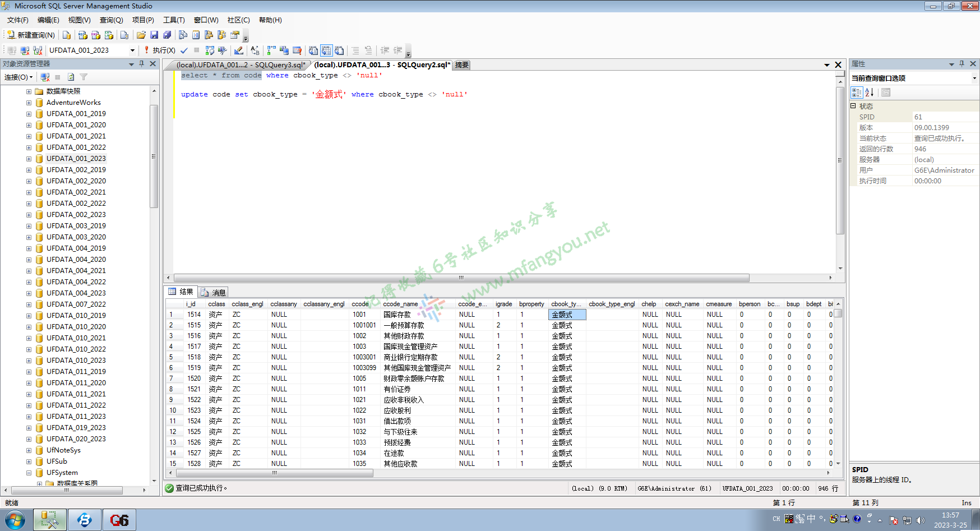Image resolution: width=980 pixels, height=531 pixels.
Task: Create a new Analysis Services MDX query
Action: point(83,35)
